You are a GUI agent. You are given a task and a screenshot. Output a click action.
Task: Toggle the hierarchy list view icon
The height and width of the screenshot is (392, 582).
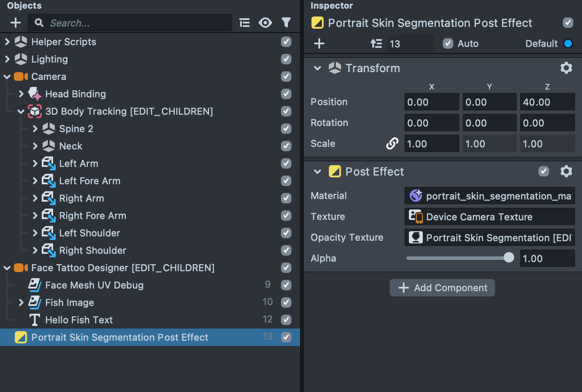coord(245,23)
